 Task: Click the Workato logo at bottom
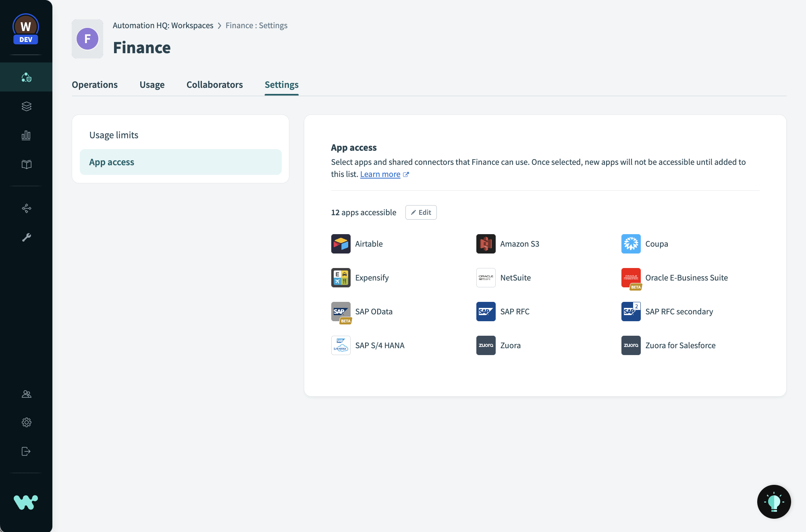point(26,502)
